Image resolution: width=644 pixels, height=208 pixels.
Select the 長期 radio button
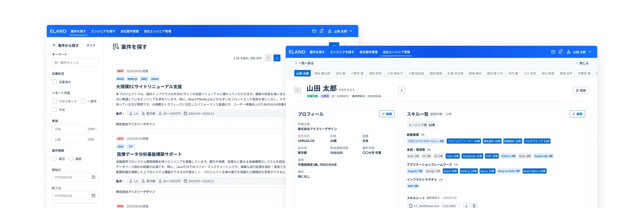tap(71, 159)
